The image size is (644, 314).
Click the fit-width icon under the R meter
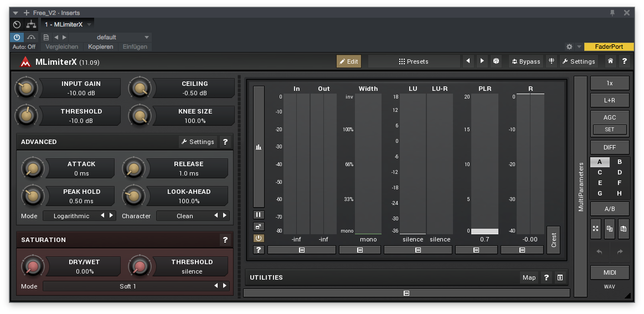pyautogui.click(x=522, y=250)
